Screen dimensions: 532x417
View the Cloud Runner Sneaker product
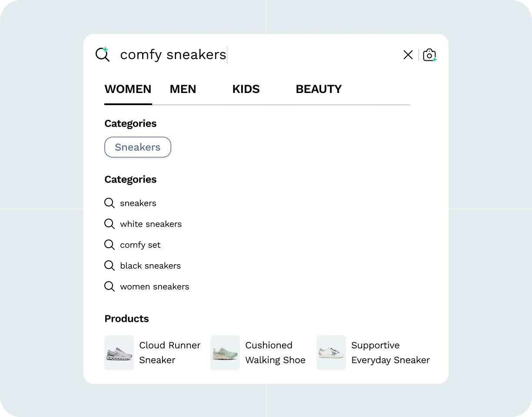pos(119,353)
